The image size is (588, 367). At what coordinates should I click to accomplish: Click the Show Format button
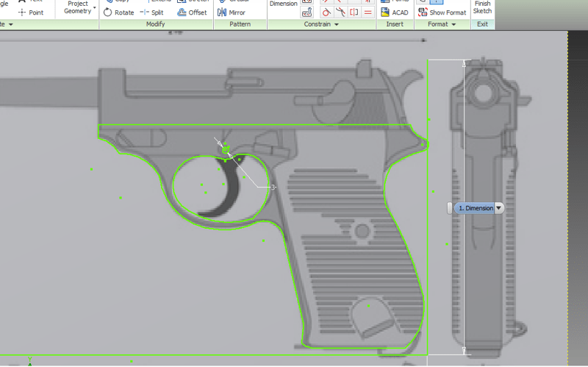click(442, 13)
